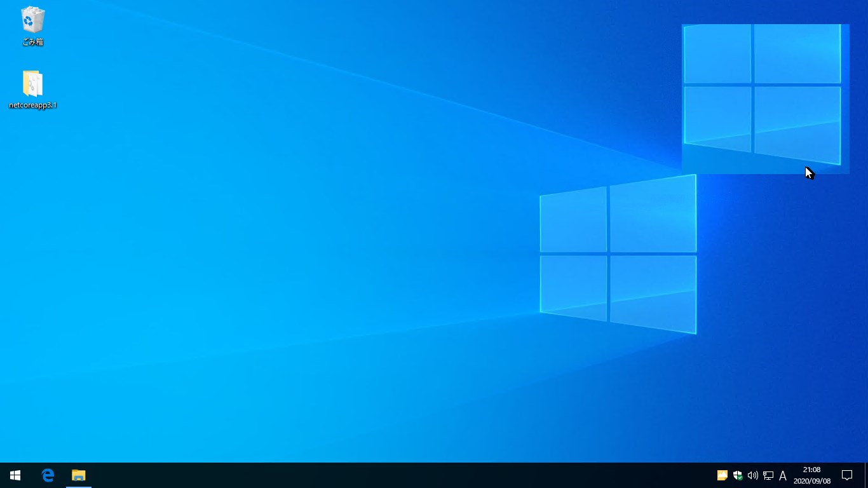
Task: Open the volume control speaker icon
Action: click(753, 475)
